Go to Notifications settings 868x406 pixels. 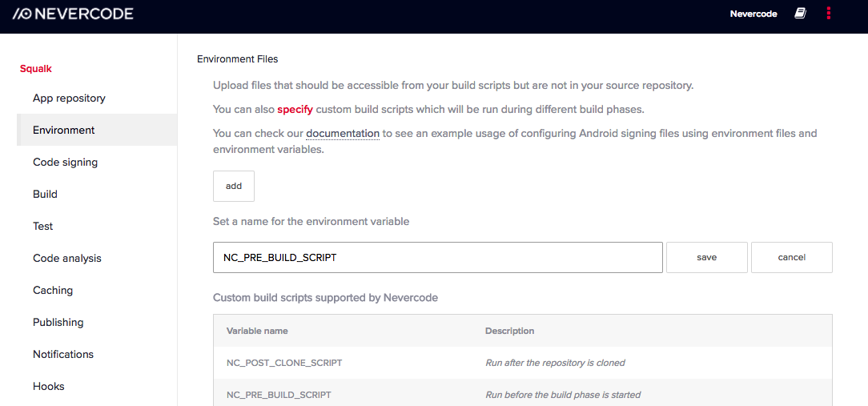click(63, 354)
